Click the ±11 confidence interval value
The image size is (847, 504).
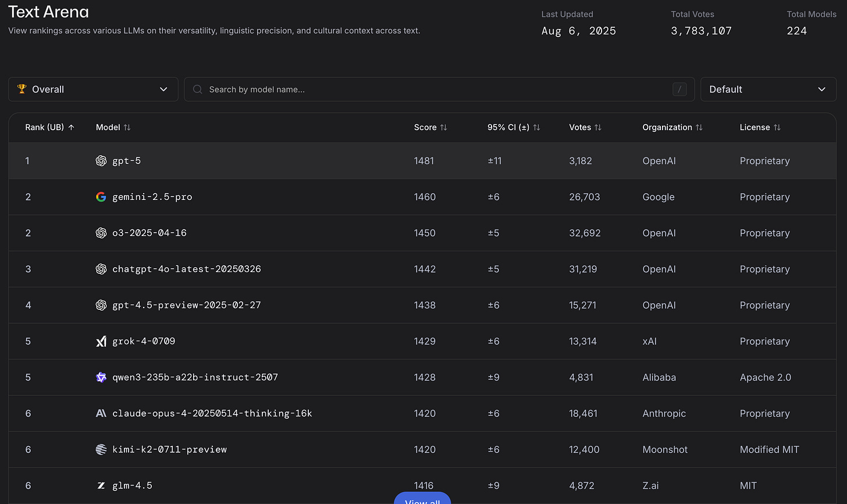click(494, 161)
